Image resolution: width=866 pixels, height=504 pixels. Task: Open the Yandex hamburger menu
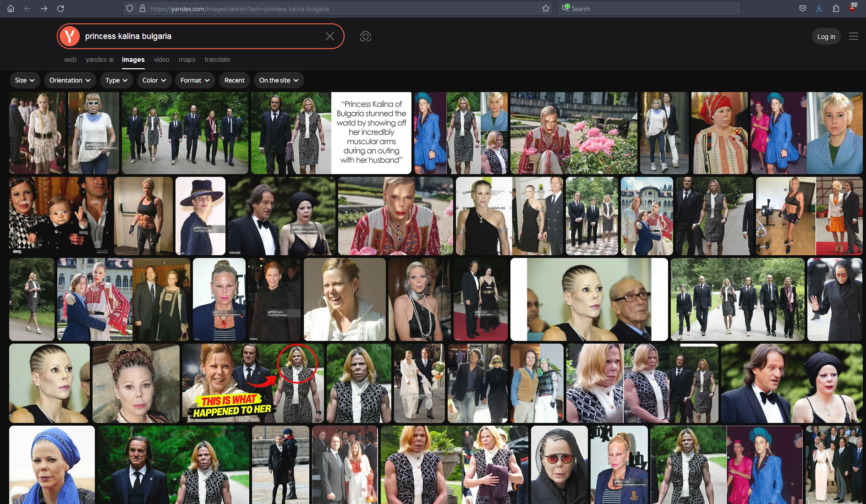(x=854, y=36)
